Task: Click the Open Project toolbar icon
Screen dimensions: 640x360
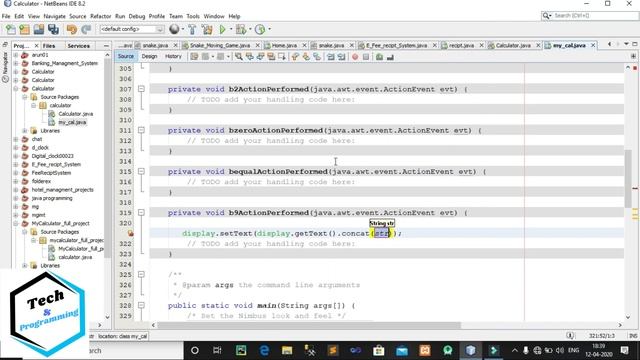Action: [39, 29]
